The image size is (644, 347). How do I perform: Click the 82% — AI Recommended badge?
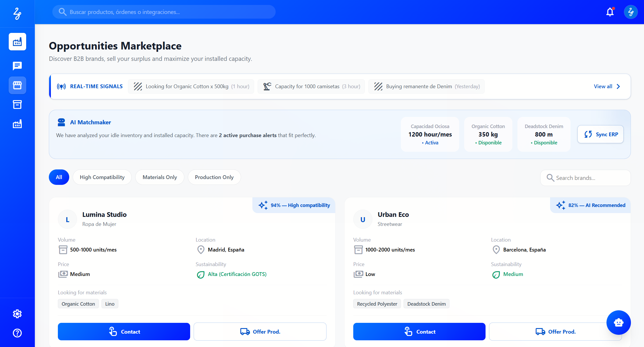[591, 205]
